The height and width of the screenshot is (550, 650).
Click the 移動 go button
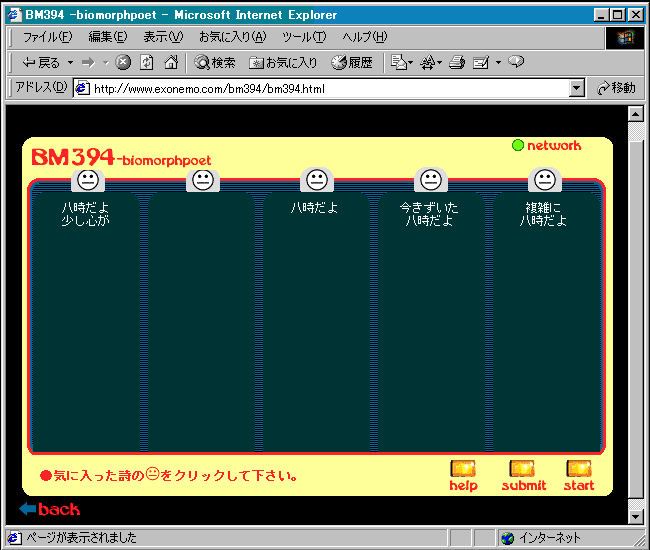pos(616,88)
